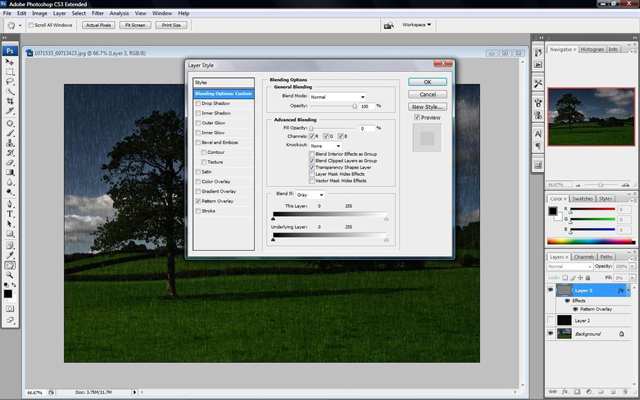Select the Rectangular Marquee tool
640x400 pixels.
pyautogui.click(x=10, y=71)
